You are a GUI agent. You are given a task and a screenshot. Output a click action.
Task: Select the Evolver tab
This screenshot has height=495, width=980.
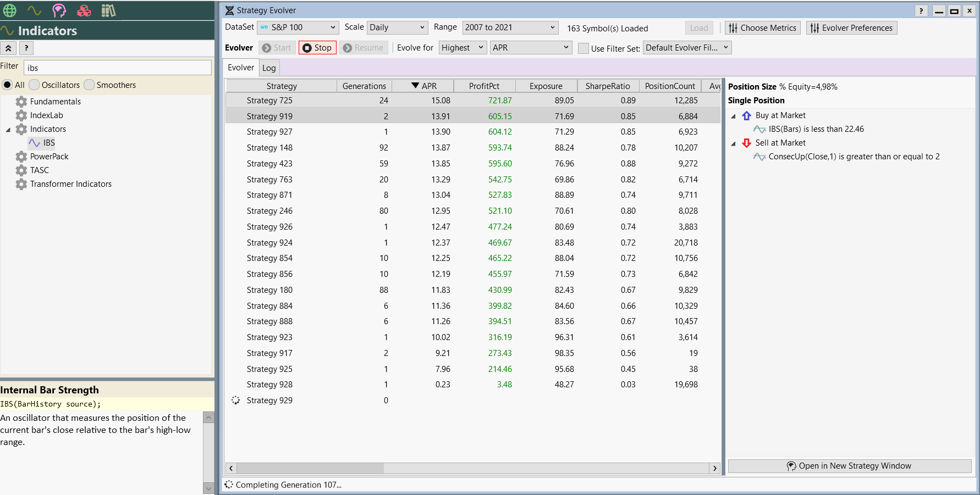[240, 68]
